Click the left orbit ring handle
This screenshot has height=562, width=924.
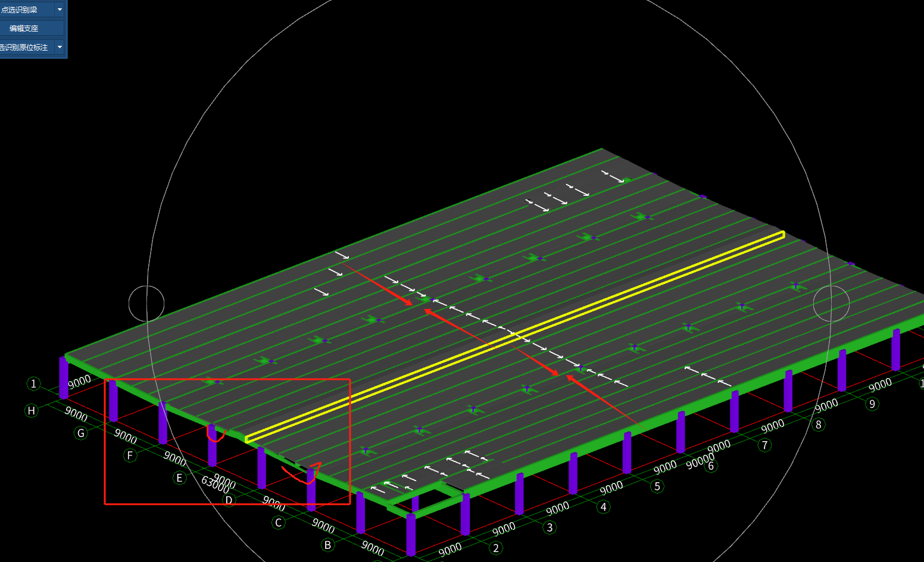tap(146, 304)
